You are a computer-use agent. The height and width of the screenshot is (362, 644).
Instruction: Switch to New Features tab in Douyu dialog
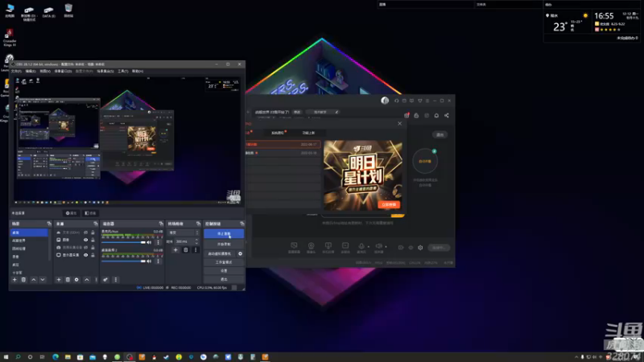308,133
